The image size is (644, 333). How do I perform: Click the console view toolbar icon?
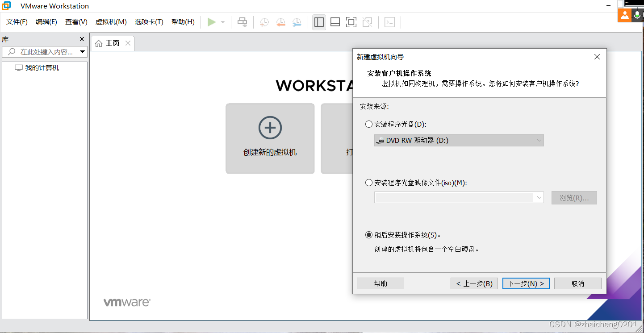pos(389,22)
